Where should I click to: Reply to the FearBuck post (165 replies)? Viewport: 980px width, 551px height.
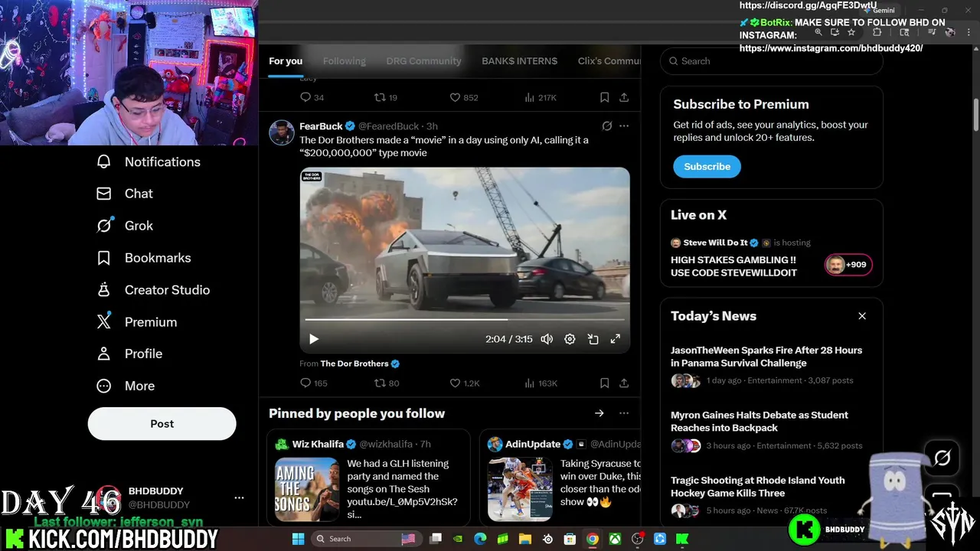pyautogui.click(x=313, y=383)
